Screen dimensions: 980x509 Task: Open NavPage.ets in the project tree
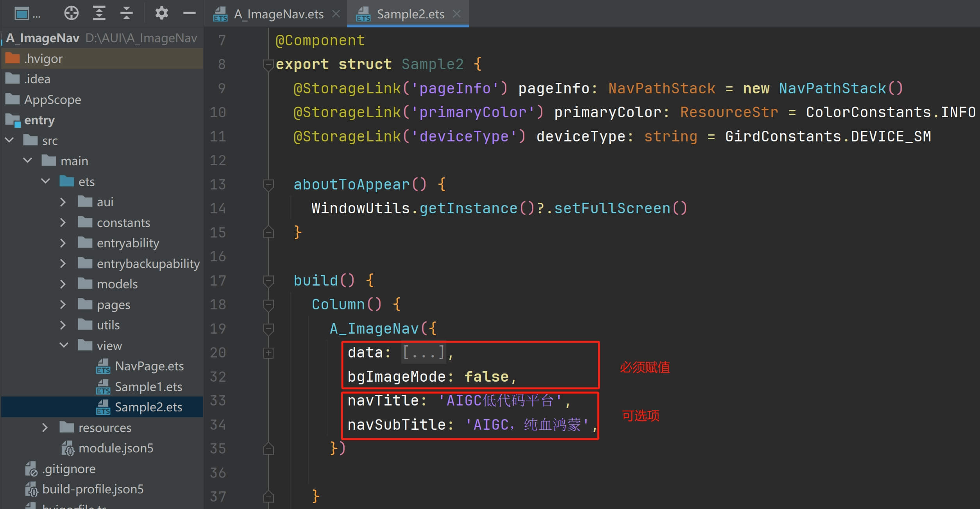tap(149, 366)
